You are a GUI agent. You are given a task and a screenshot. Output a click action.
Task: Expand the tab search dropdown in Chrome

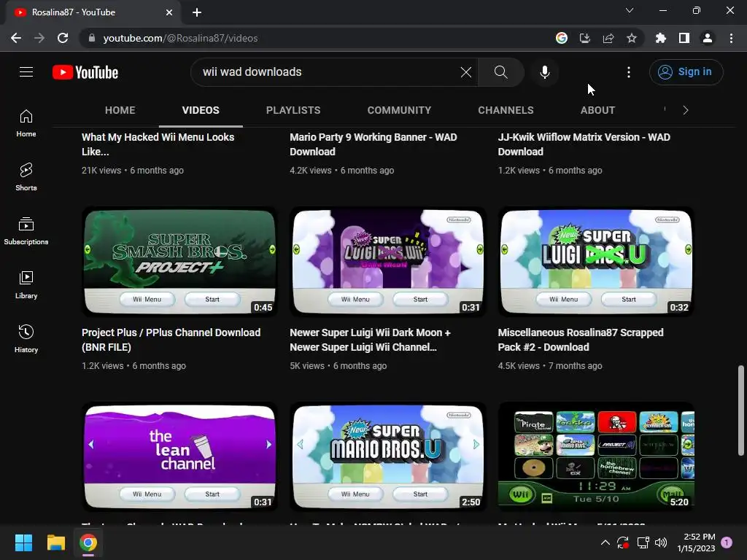tap(630, 10)
